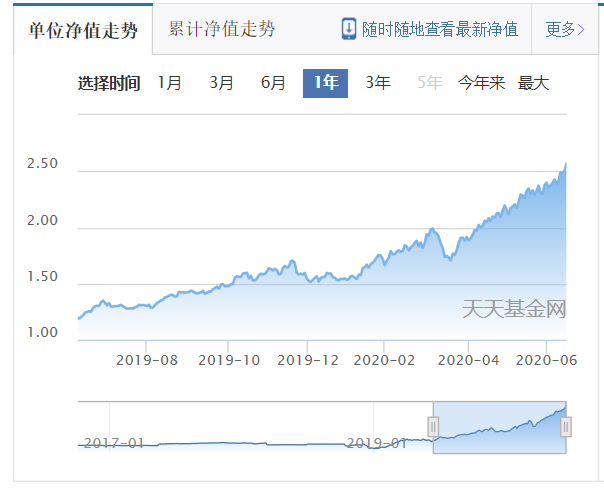Click 2019-08 x-axis label
Viewport: 604px width, 490px height.
point(147,360)
